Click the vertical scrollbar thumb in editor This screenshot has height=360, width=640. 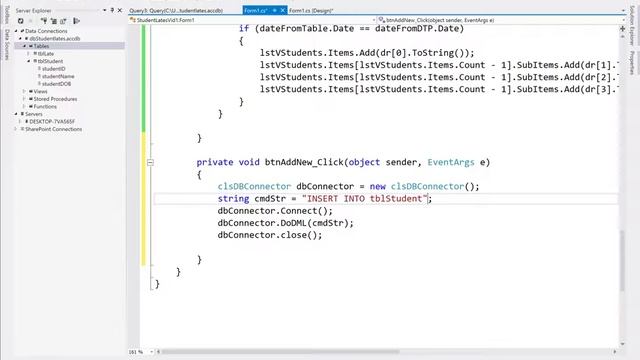point(622,260)
